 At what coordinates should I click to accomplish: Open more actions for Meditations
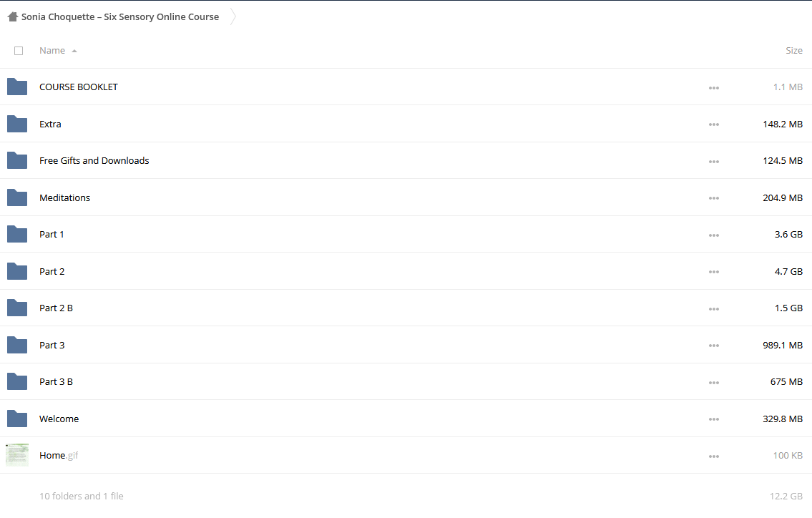713,198
